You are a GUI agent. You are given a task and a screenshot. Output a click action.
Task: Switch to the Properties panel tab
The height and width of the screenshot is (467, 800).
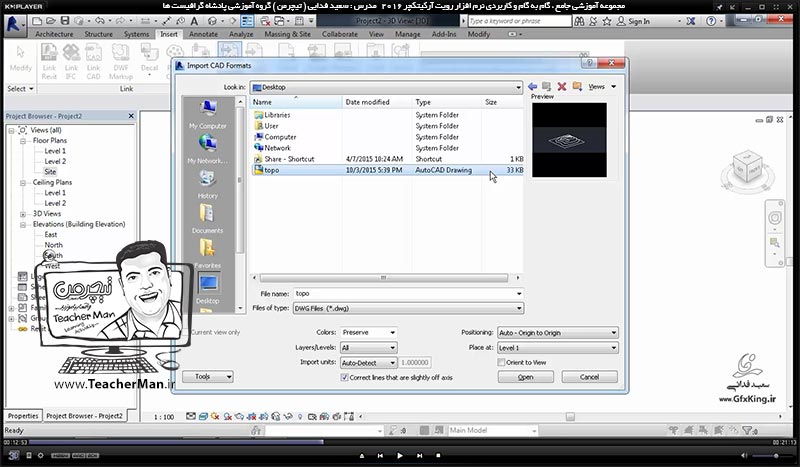23,416
